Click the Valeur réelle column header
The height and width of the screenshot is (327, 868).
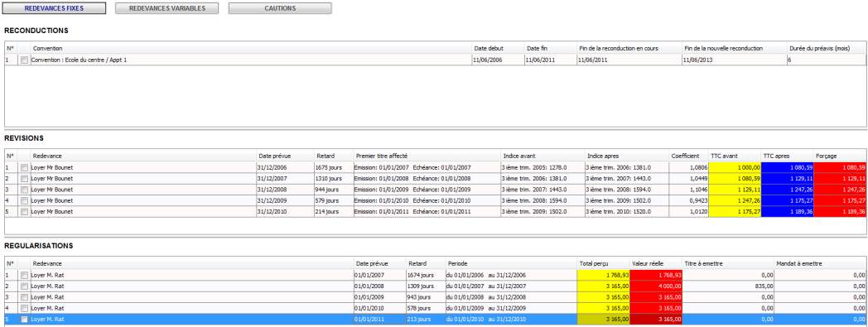655,264
